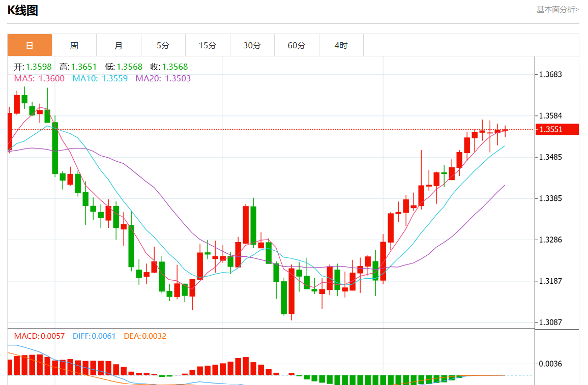Open the 基本面分析 link
The height and width of the screenshot is (385, 588).
(557, 9)
